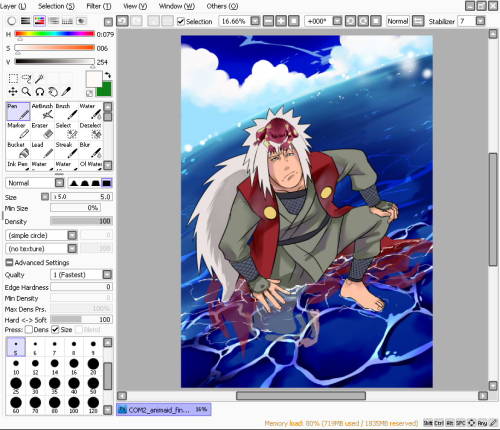Click the canvas horizontal scrollbar

tap(301, 396)
